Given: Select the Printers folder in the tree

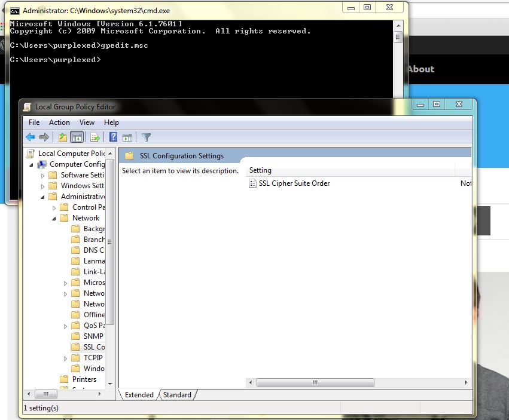Looking at the screenshot, I should 84,379.
